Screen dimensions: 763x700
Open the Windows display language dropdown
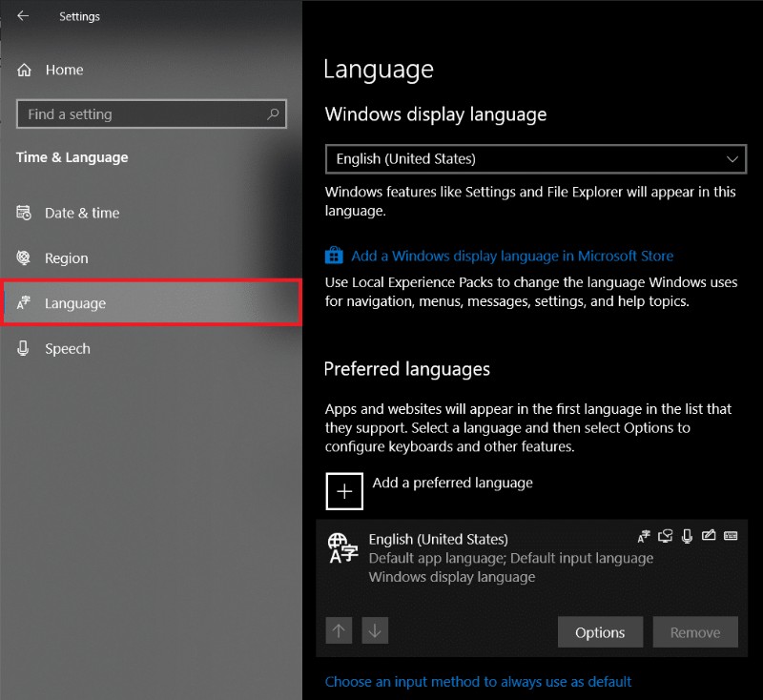pyautogui.click(x=535, y=158)
